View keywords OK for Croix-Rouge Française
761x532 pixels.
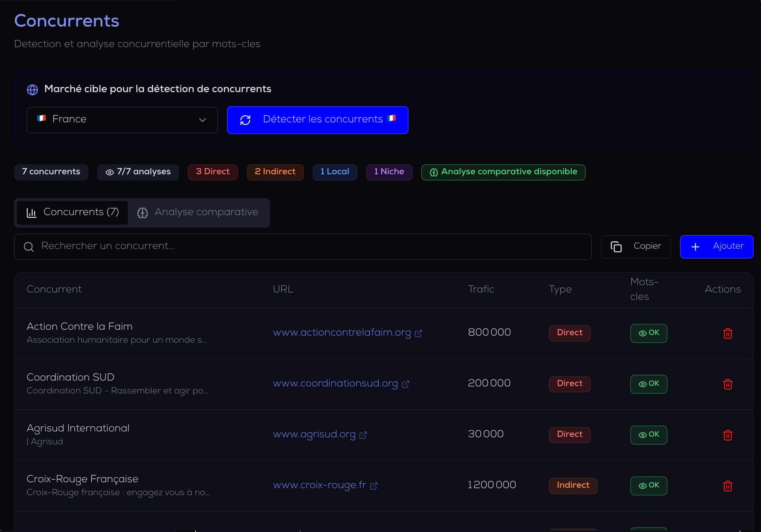pos(649,486)
